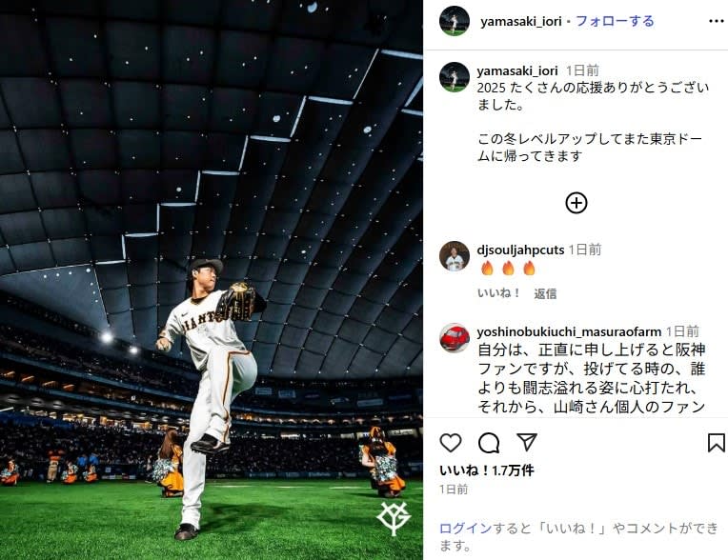The width and height of the screenshot is (728, 560).
Task: Like djsouljahpcuts comment via いいね！
Action: pyautogui.click(x=499, y=293)
